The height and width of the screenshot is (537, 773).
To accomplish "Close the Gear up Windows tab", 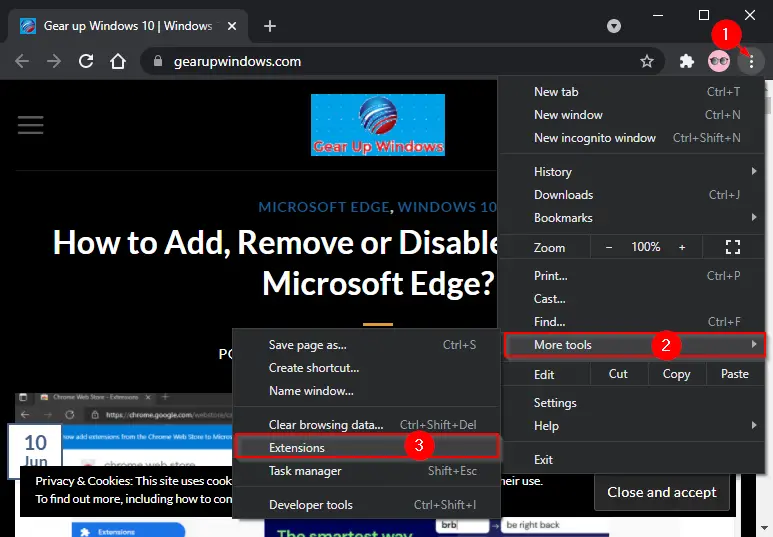I will point(232,26).
